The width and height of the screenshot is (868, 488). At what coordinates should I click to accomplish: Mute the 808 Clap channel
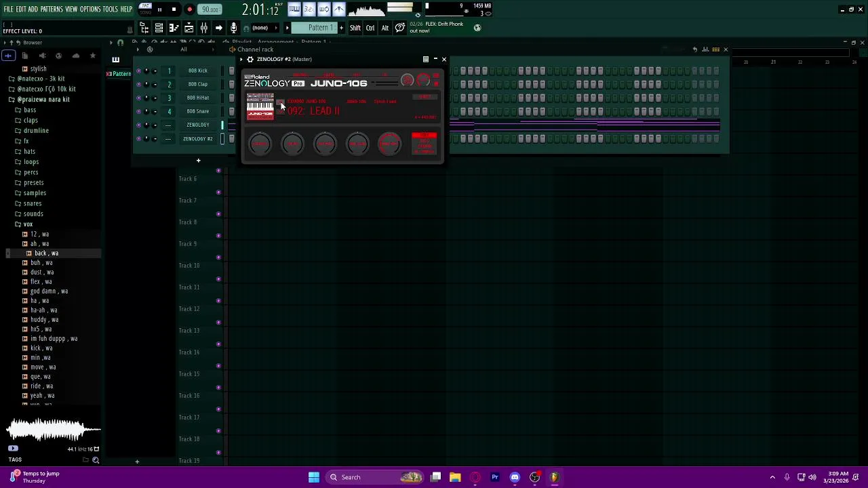point(138,84)
